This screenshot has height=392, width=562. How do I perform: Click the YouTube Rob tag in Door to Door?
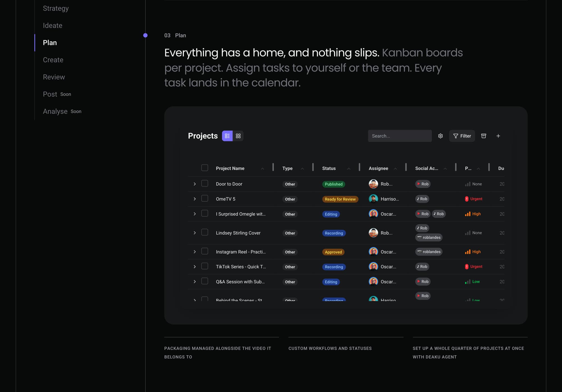pyautogui.click(x=423, y=184)
